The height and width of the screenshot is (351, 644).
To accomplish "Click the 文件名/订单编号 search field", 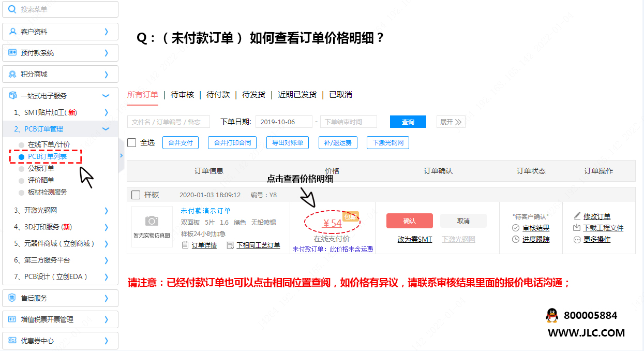I will pos(168,122).
